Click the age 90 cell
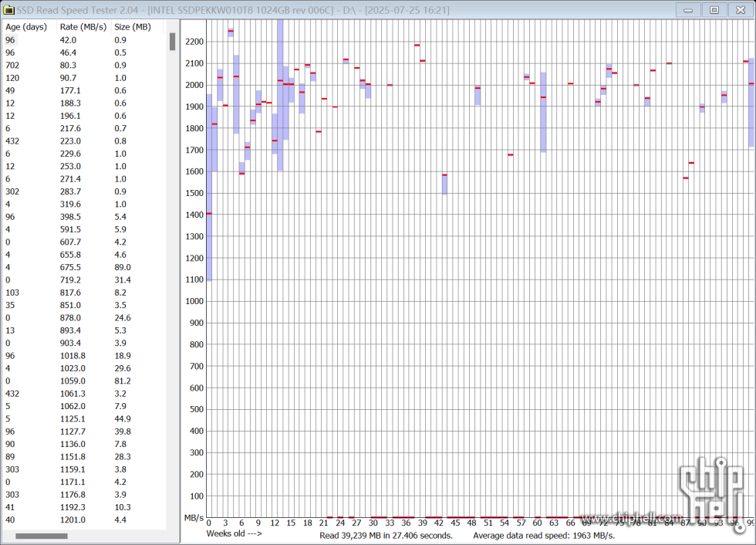 pyautogui.click(x=10, y=444)
